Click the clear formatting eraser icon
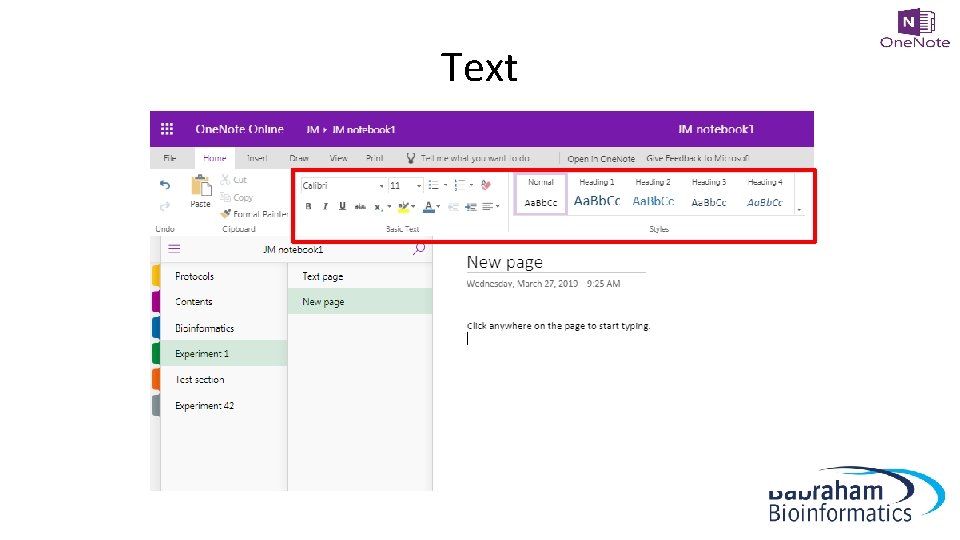 [x=486, y=185]
